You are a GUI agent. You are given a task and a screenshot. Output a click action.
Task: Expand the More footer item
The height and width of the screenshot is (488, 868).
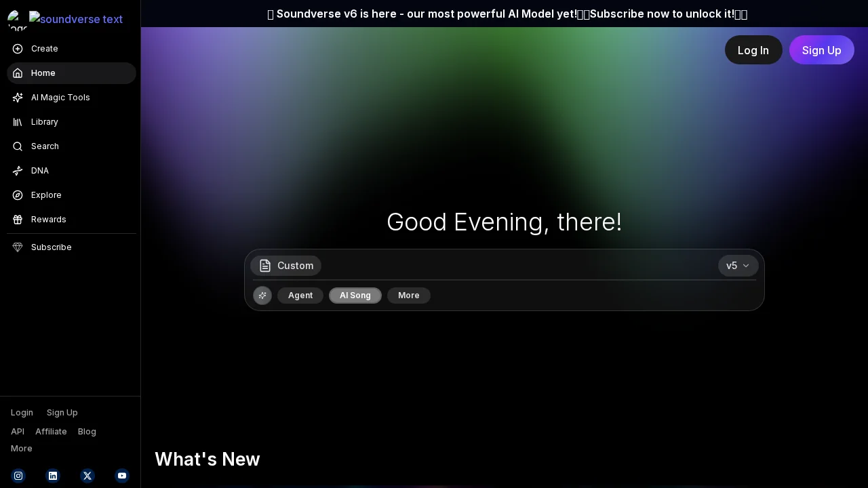coord(21,449)
